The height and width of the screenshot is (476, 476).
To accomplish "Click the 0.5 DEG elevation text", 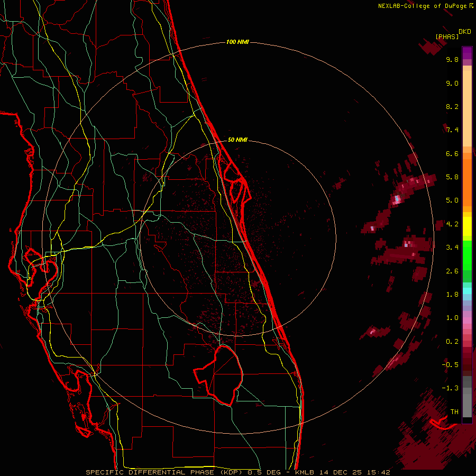I will [x=264, y=472].
